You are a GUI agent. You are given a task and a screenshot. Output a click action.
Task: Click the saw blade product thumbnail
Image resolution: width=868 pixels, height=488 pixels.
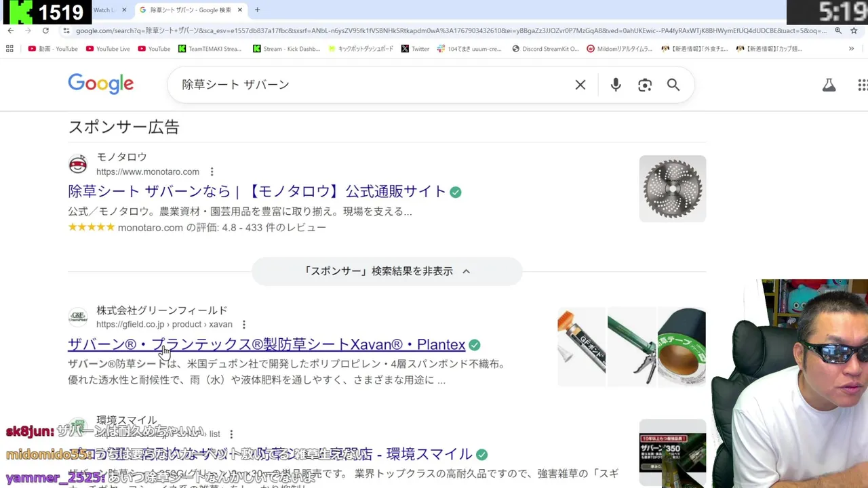tap(673, 188)
